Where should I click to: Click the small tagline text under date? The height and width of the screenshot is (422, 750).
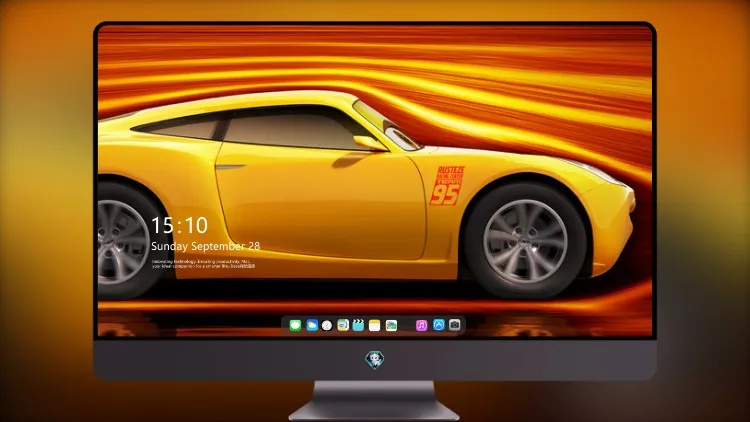click(203, 264)
